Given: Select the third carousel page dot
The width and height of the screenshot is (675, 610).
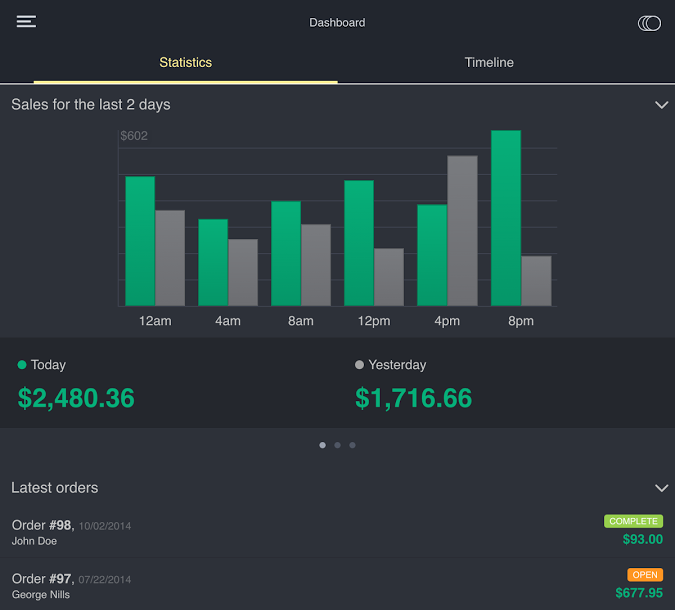Looking at the screenshot, I should (x=352, y=445).
